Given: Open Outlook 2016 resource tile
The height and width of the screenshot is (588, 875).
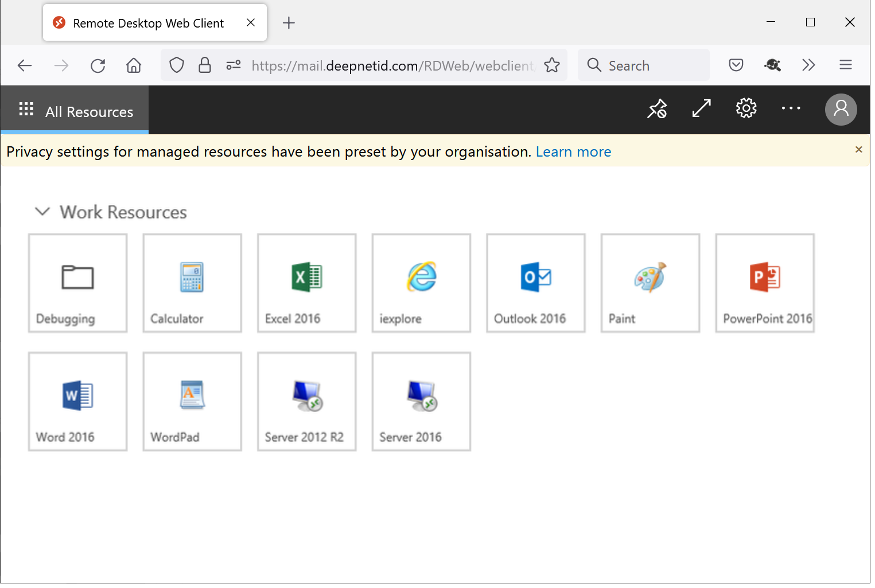Looking at the screenshot, I should (536, 283).
